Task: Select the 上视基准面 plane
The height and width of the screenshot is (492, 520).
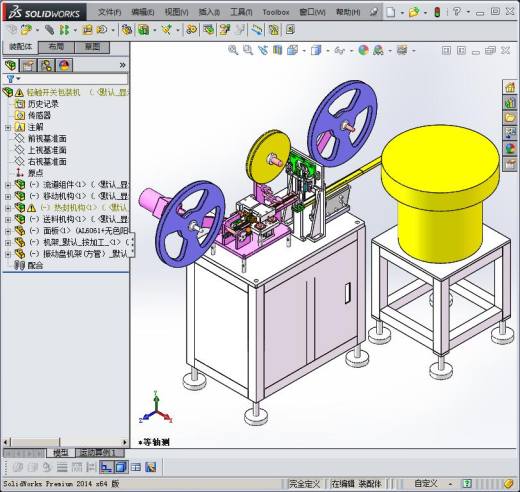Action: tap(47, 150)
